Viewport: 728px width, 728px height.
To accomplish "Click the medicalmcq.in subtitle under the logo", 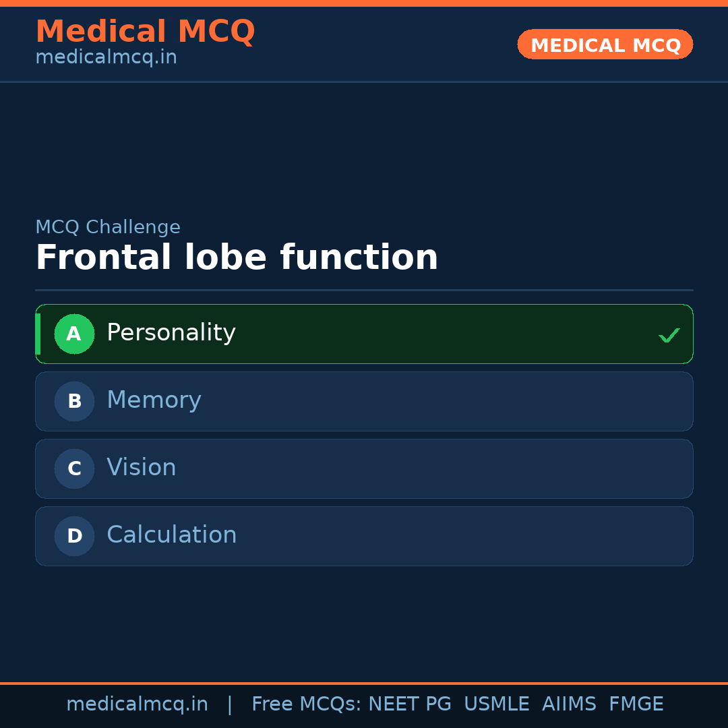I will (x=106, y=57).
